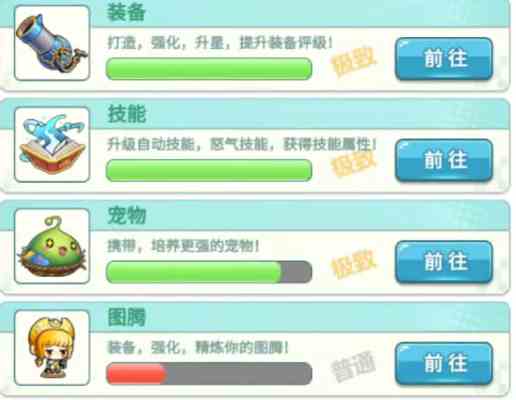
Task: Click the 极致 stamp in 装备 row
Action: click(x=353, y=62)
